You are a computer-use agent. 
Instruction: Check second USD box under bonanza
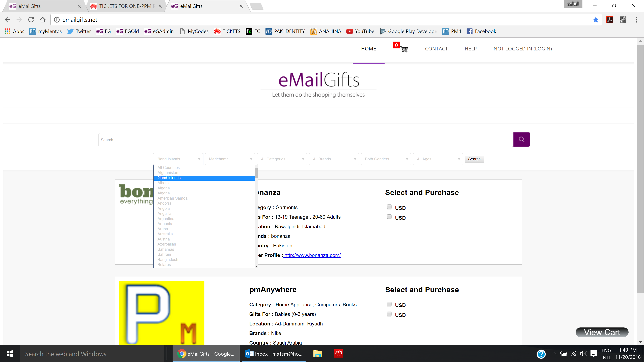point(389,217)
